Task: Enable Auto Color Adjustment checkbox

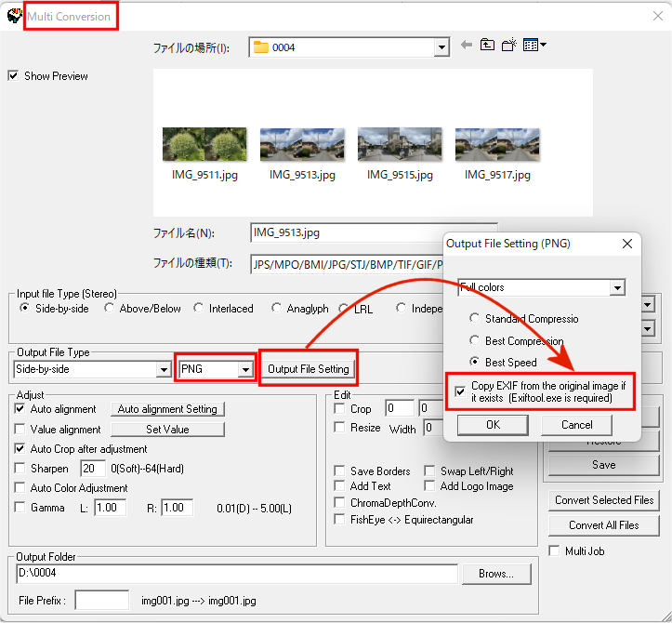Action: (20, 487)
